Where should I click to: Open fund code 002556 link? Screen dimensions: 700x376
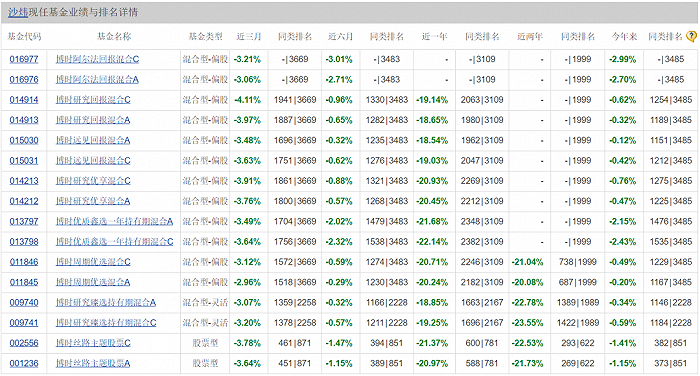(x=24, y=343)
